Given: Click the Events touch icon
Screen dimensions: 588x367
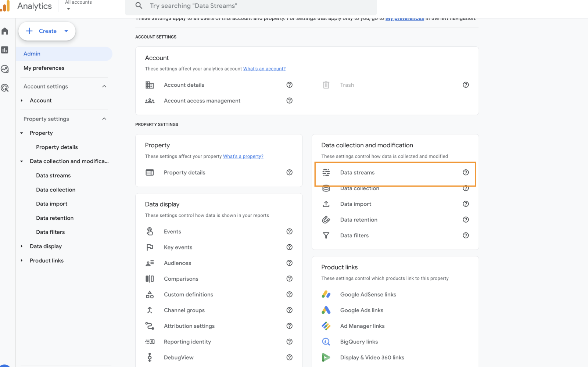Looking at the screenshot, I should (150, 231).
